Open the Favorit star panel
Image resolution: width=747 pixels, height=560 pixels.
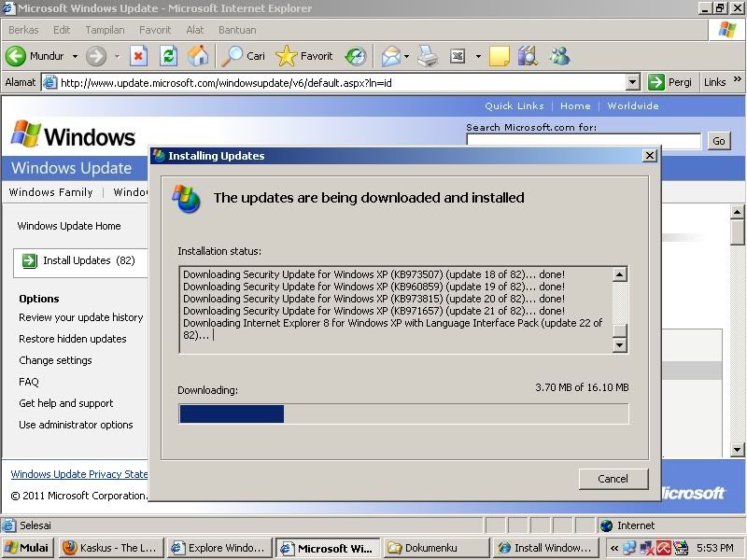pyautogui.click(x=286, y=56)
